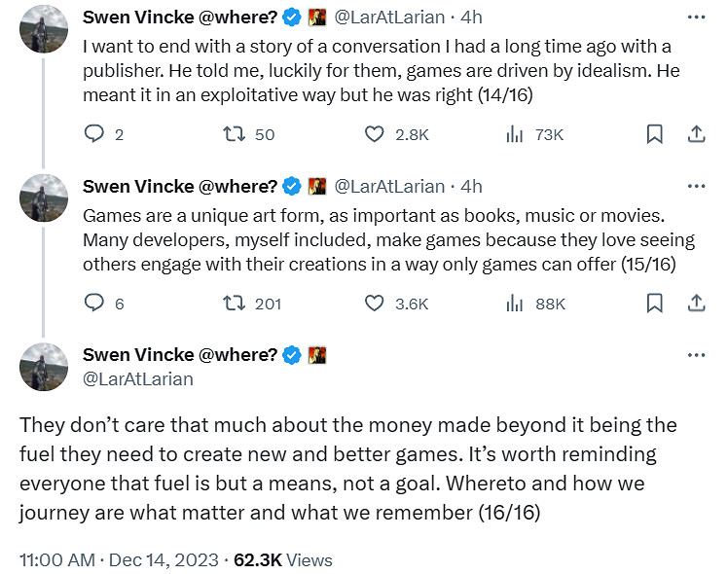View analytics of the 14/16 tweet
The width and height of the screenshot is (728, 574).
pos(515,134)
